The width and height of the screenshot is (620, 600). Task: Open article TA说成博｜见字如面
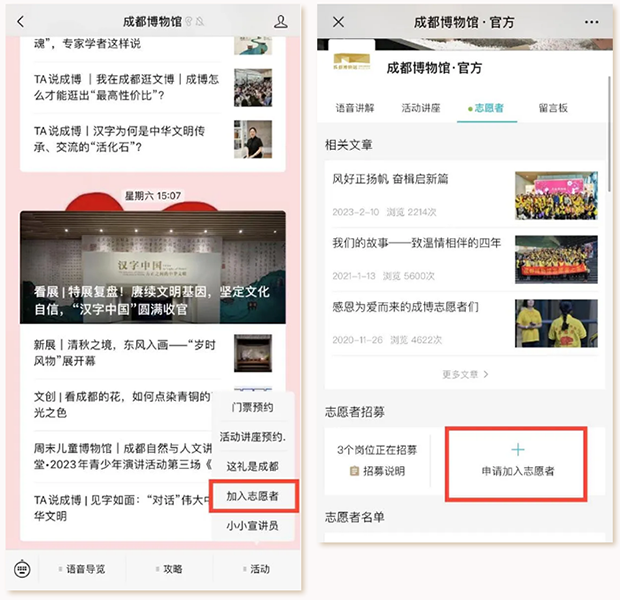click(x=123, y=508)
